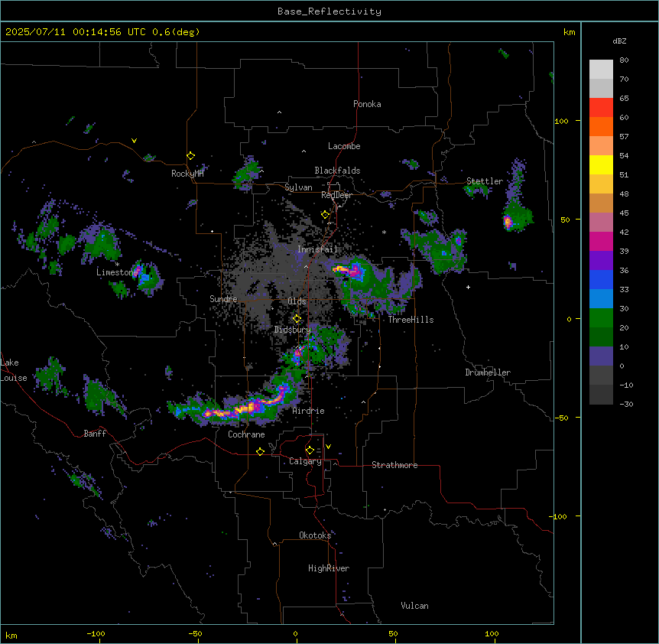This screenshot has width=659, height=644.
Task: Select the Okotoks label
Action: click(315, 535)
